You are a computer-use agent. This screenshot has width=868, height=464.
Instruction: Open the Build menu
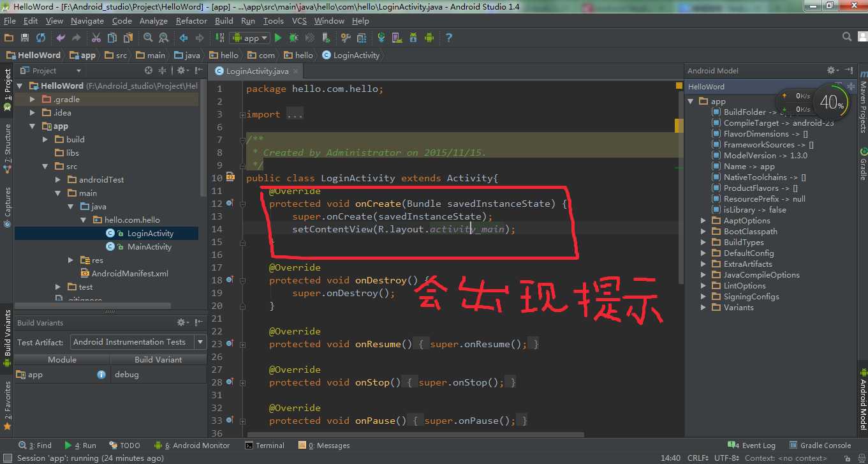coord(224,21)
